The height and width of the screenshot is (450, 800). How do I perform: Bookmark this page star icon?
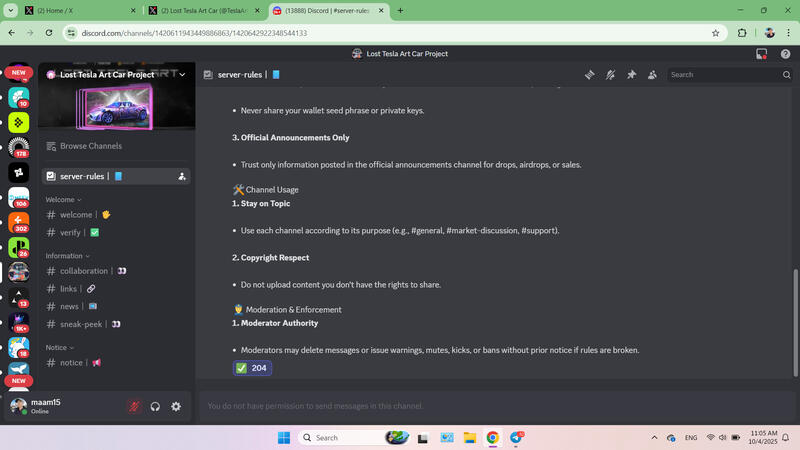(x=715, y=33)
